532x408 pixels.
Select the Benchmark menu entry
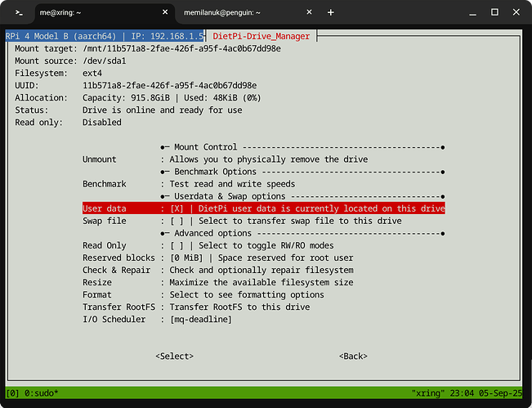(189, 184)
